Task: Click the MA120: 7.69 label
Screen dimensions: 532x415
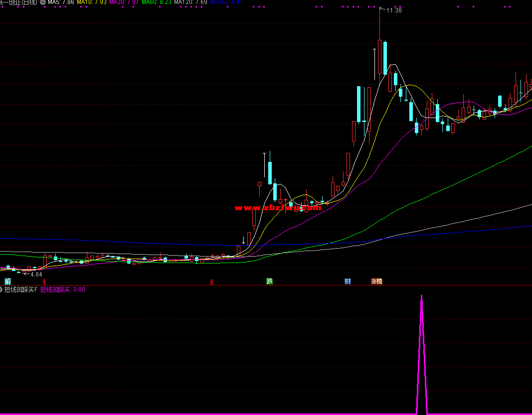Action: 190,2
